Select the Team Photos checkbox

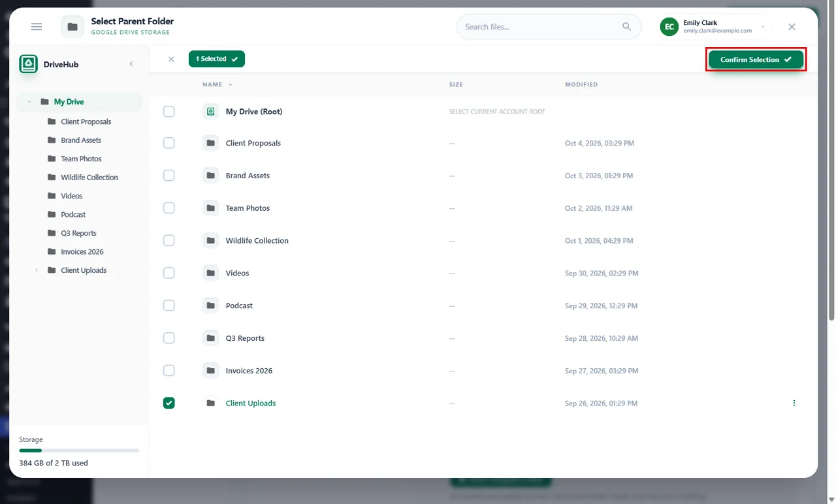coord(169,208)
